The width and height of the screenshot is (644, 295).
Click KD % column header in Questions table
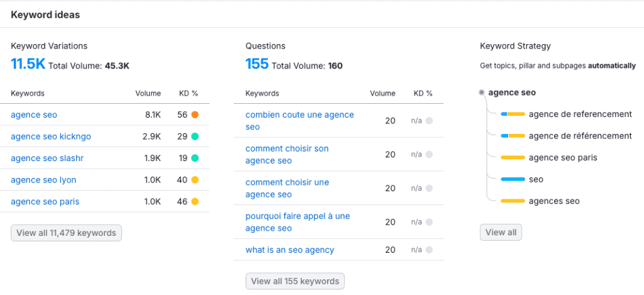(x=423, y=94)
